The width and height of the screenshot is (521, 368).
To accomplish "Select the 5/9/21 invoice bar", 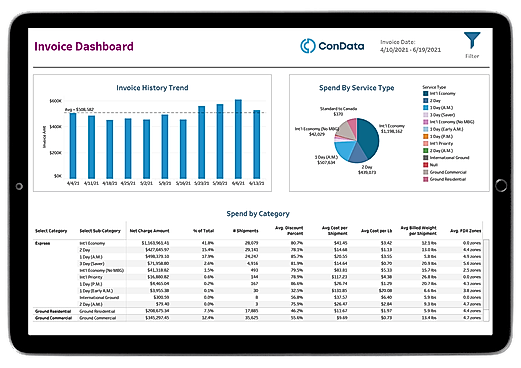I will tap(165, 147).
